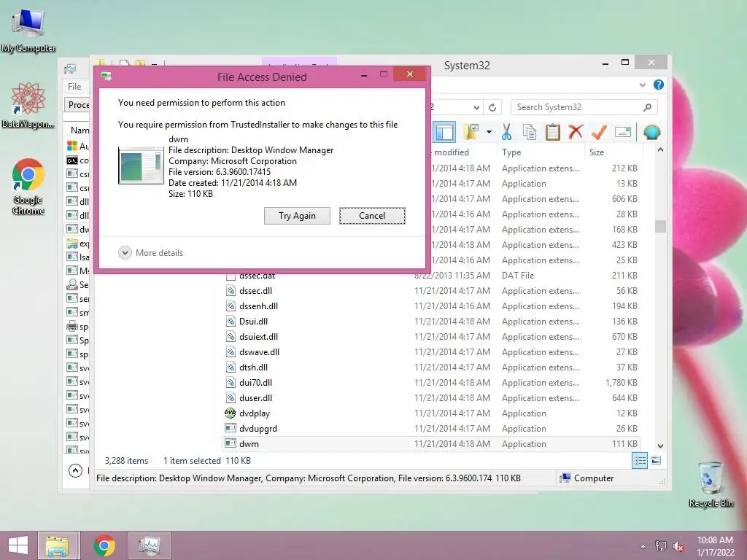The height and width of the screenshot is (560, 747).
Task: Expand the ribbon with the chevron
Action: 642,85
